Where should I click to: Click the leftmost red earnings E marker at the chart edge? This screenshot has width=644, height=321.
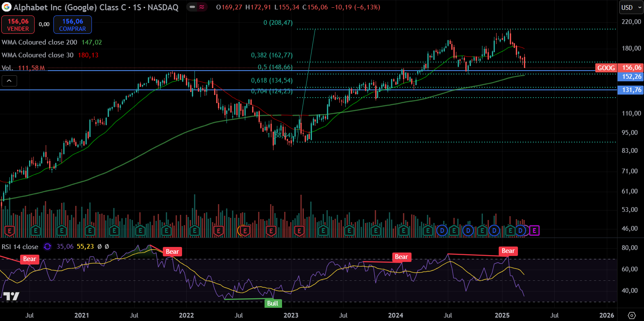coord(9,231)
